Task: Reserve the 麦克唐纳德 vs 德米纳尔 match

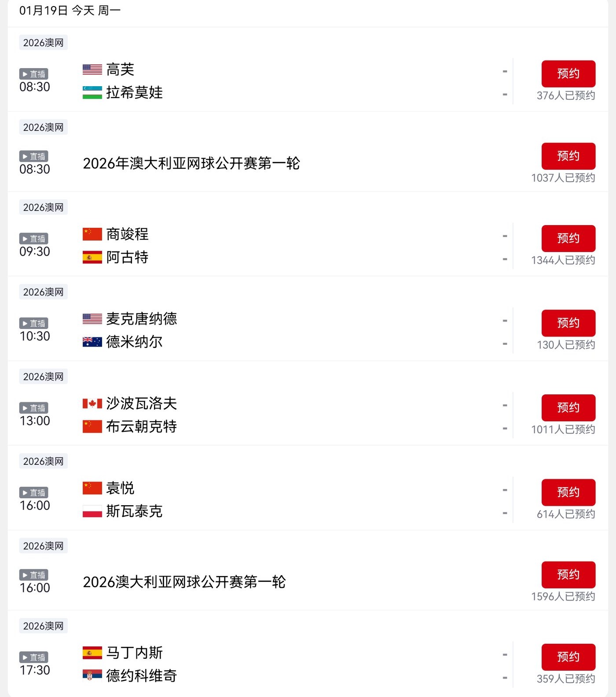Action: coord(568,323)
